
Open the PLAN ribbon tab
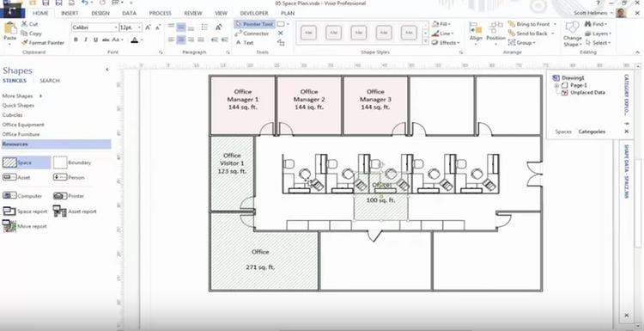tap(288, 13)
